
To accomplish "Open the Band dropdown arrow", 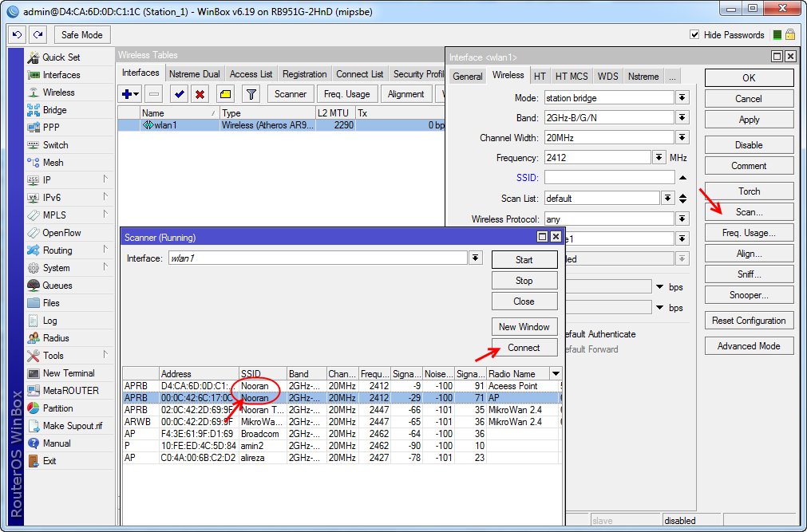I will [x=682, y=118].
